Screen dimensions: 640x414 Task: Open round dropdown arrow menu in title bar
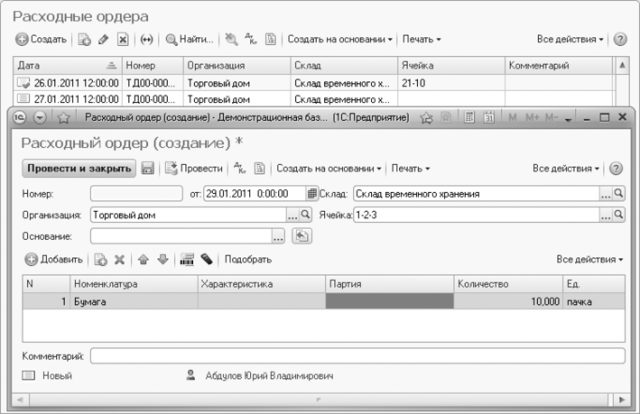click(x=40, y=118)
